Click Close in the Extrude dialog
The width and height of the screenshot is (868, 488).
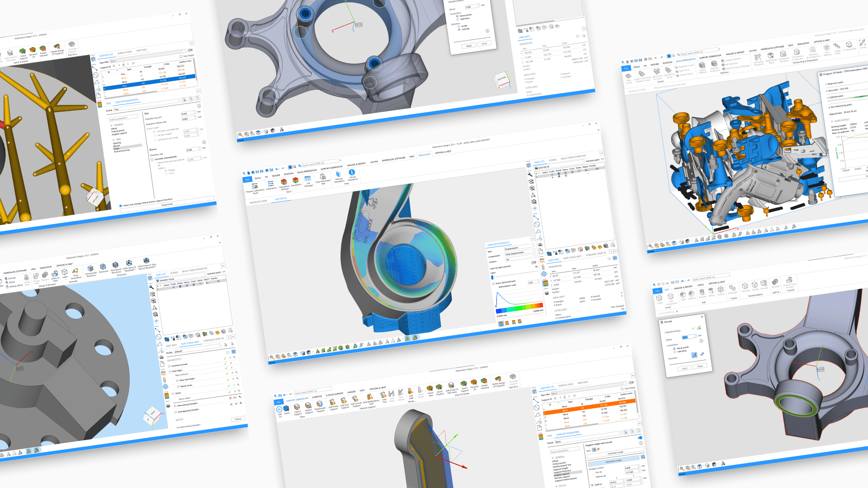pos(699,366)
